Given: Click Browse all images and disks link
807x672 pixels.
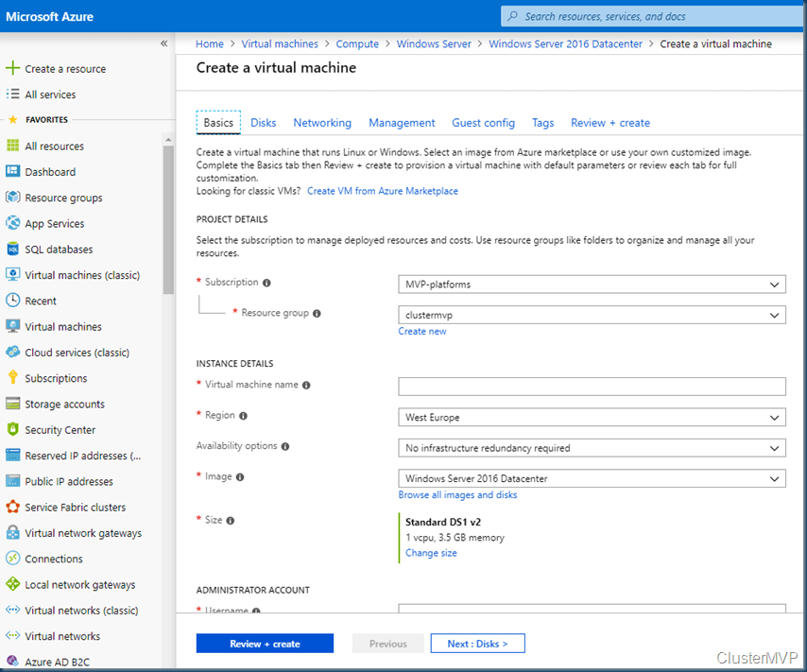Looking at the screenshot, I should tap(457, 494).
